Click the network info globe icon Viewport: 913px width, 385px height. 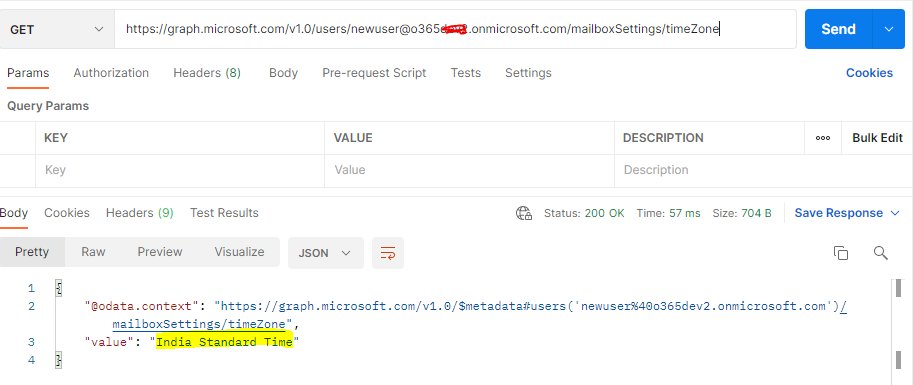(x=524, y=213)
